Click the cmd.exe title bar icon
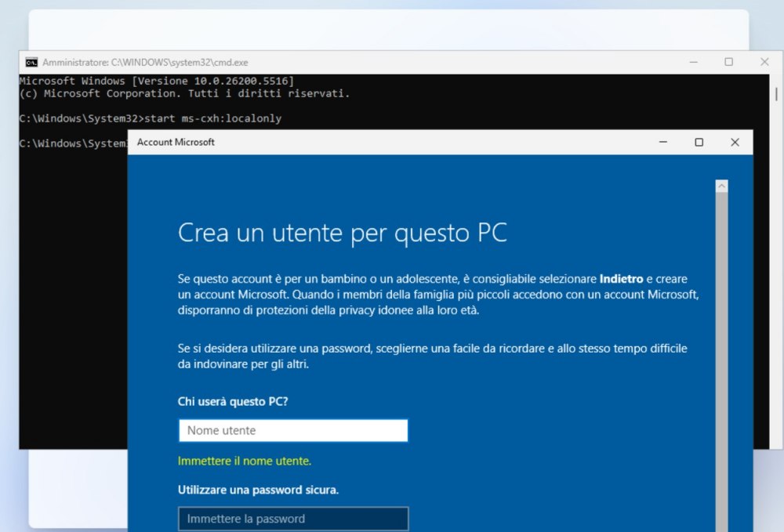Image resolution: width=784 pixels, height=532 pixels. 31,63
